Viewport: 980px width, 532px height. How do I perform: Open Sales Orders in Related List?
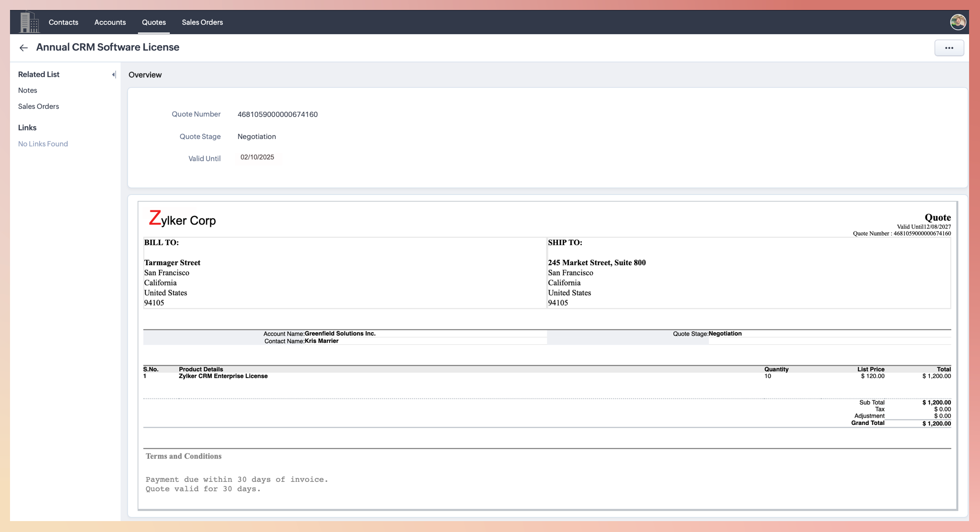[x=39, y=106]
